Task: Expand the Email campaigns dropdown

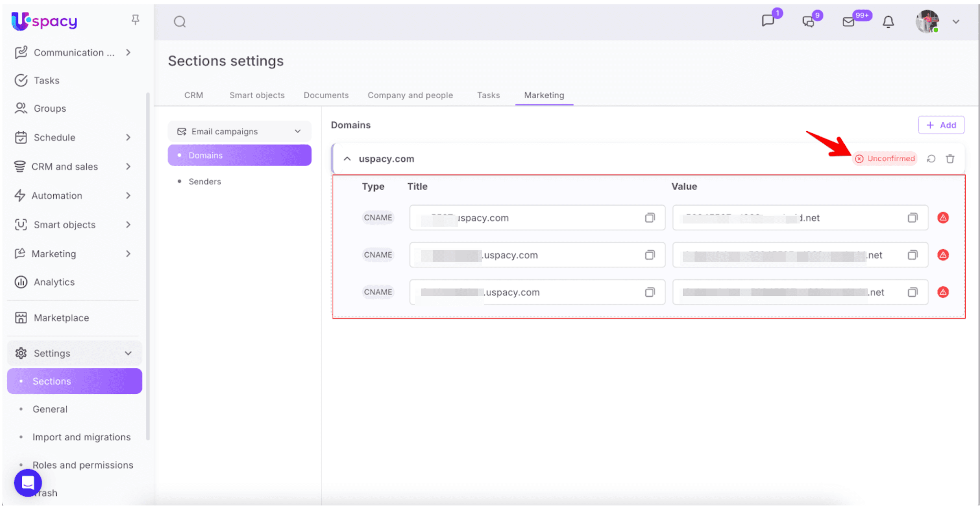Action: [x=297, y=131]
